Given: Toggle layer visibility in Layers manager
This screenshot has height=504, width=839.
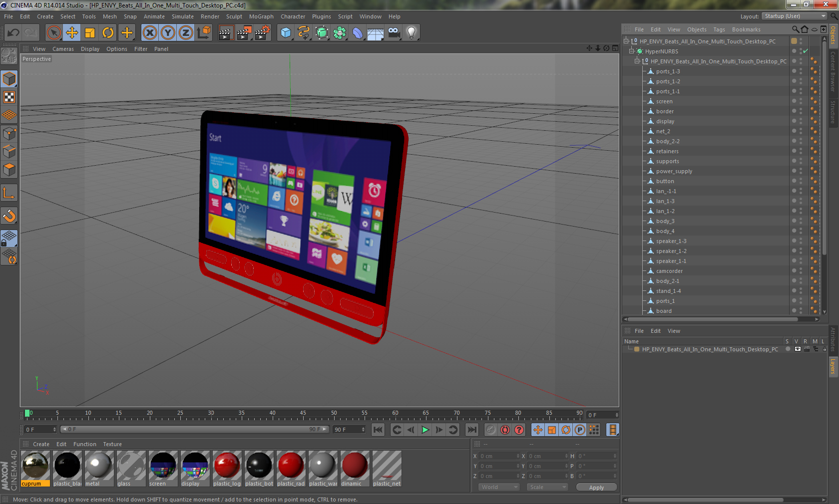Looking at the screenshot, I should click(x=798, y=349).
